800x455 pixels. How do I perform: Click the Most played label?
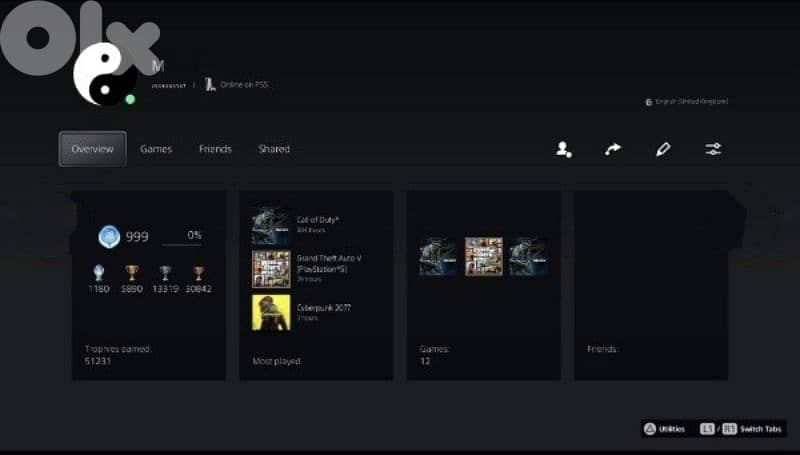pyautogui.click(x=277, y=361)
